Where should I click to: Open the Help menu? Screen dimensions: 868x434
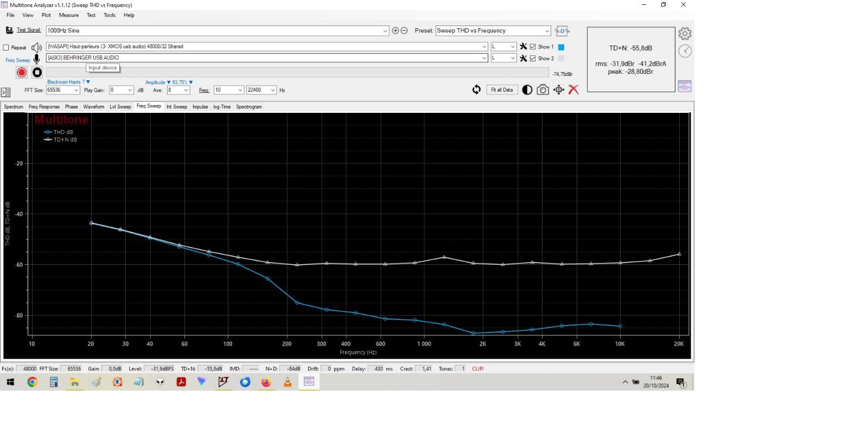pos(129,15)
